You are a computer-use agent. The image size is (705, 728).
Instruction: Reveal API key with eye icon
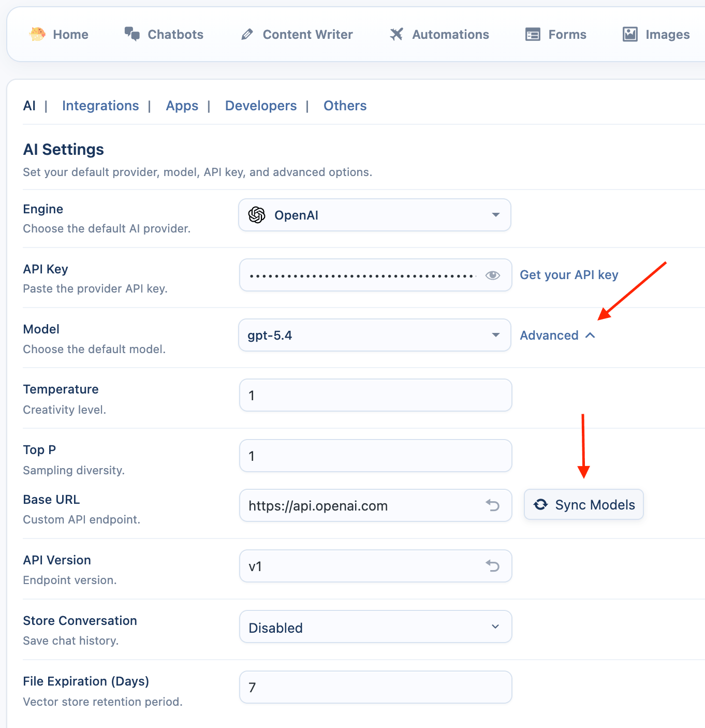pyautogui.click(x=492, y=275)
